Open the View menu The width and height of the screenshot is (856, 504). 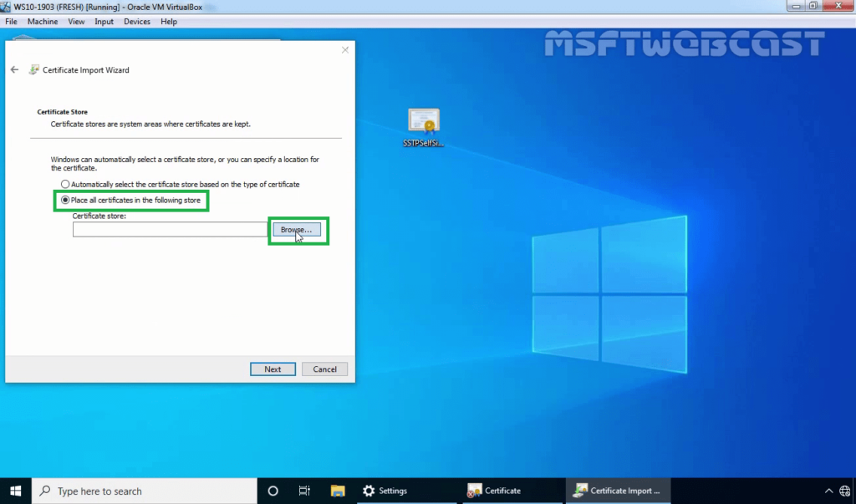(76, 21)
